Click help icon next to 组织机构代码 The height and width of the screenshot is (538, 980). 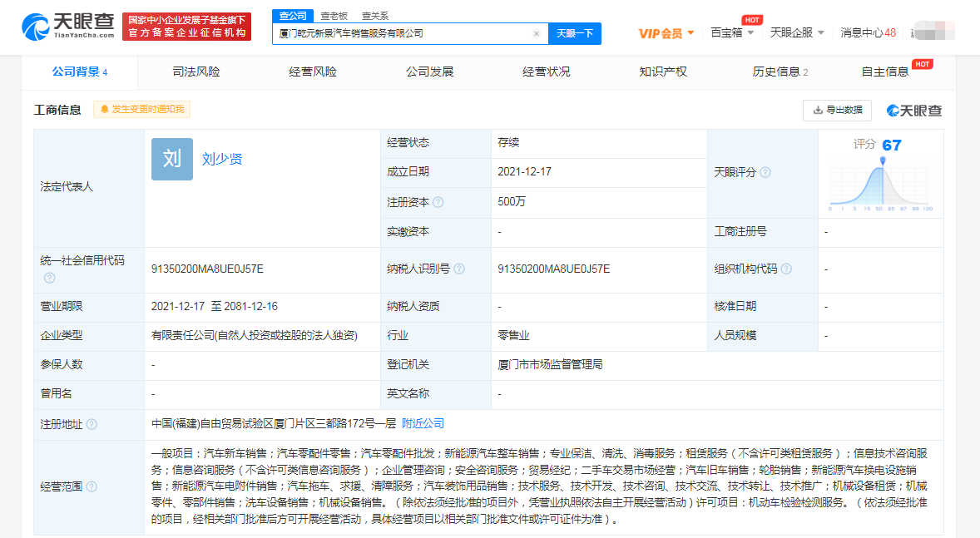coord(786,269)
